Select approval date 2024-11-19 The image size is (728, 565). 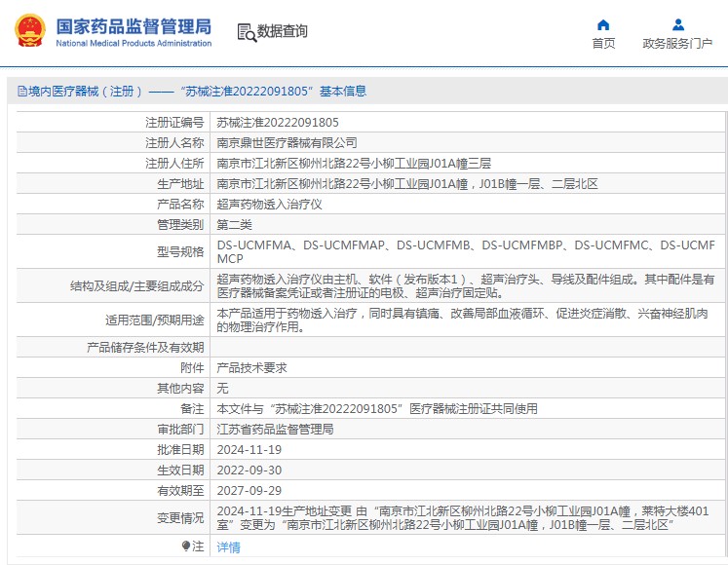click(x=249, y=449)
